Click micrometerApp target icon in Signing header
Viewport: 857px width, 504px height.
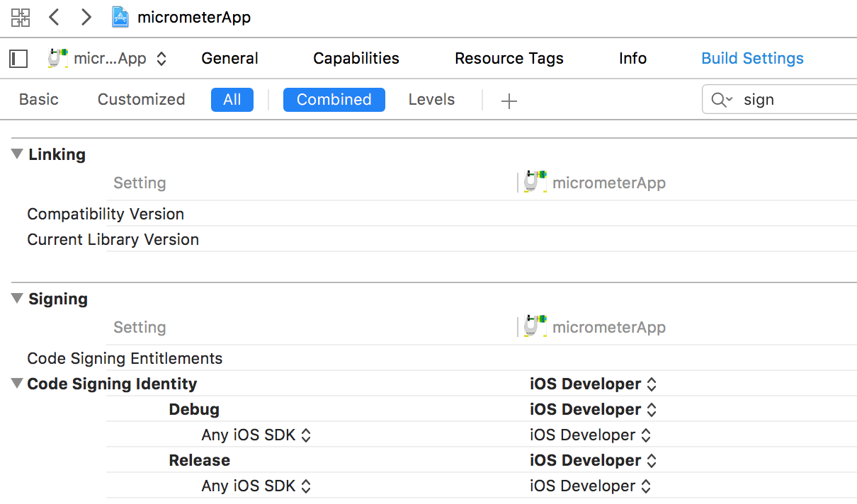pyautogui.click(x=535, y=327)
